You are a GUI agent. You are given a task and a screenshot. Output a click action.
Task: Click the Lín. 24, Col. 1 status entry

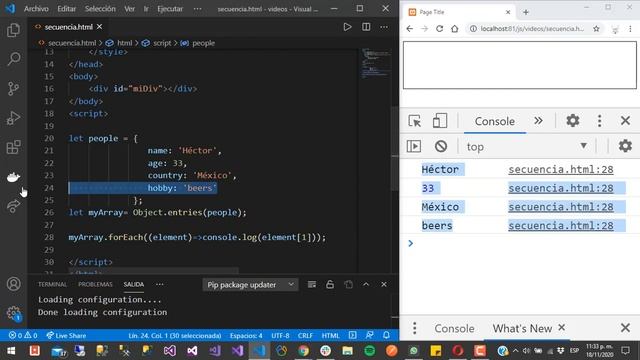click(175, 336)
